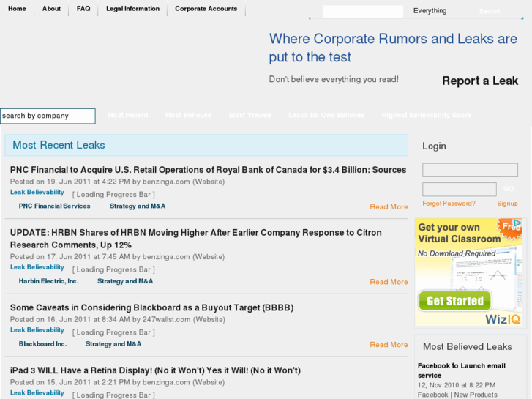Click Leak Believability under PNC Financial story

click(x=37, y=193)
